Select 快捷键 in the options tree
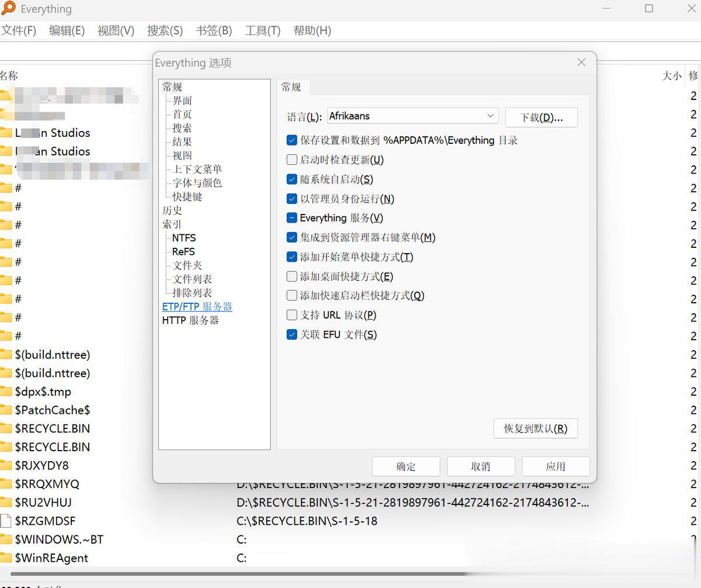The height and width of the screenshot is (588, 701). pos(187,197)
